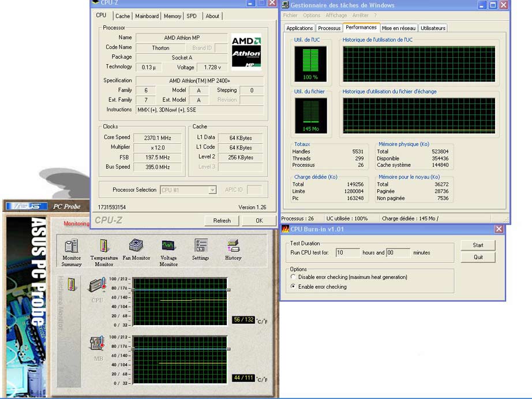The image size is (532, 399).
Task: Open the Fichier menu in Task Manager
Action: coord(290,15)
